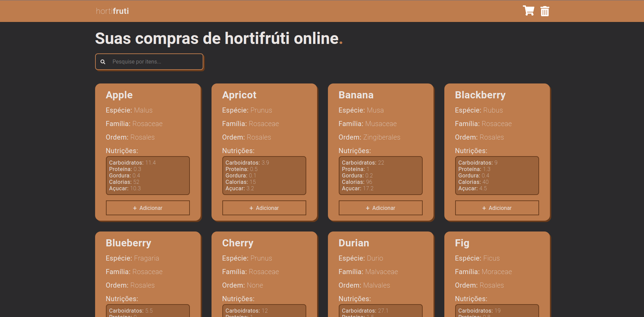
Task: Click 'Carboidratos: 27.1' in Durian card
Action: coord(365,311)
